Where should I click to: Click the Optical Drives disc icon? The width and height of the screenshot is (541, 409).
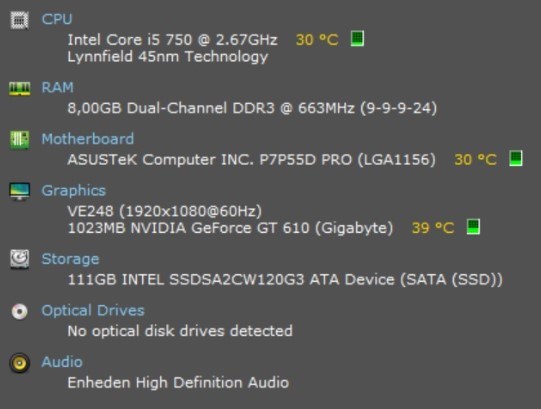[x=19, y=311]
